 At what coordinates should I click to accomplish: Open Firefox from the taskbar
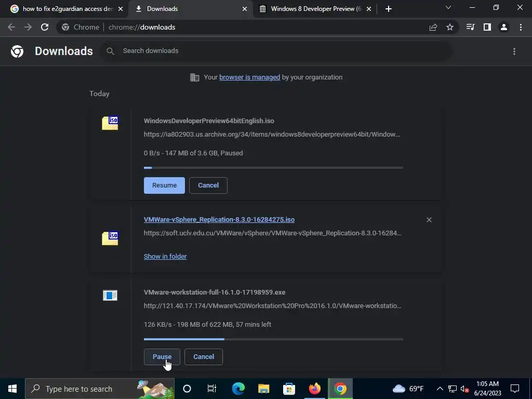tap(314, 389)
